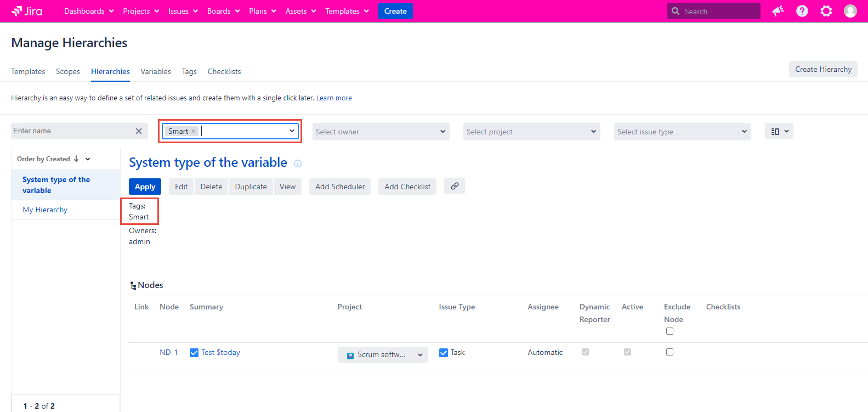Switch to the Variables tab
The image size is (868, 412).
156,71
